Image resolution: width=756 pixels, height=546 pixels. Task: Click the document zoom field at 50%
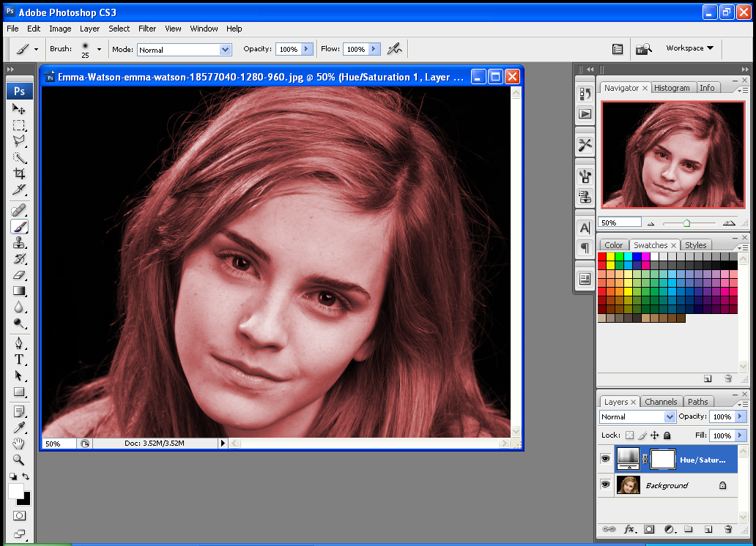tap(59, 444)
